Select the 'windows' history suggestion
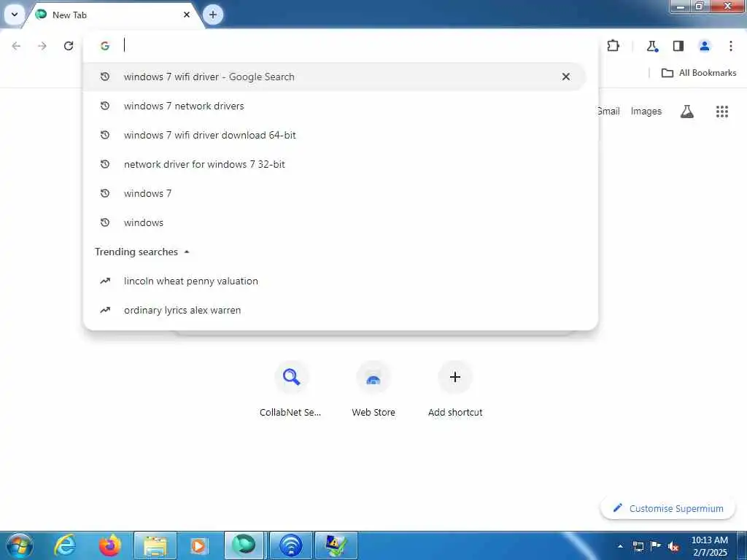This screenshot has width=747, height=560. tap(334, 222)
